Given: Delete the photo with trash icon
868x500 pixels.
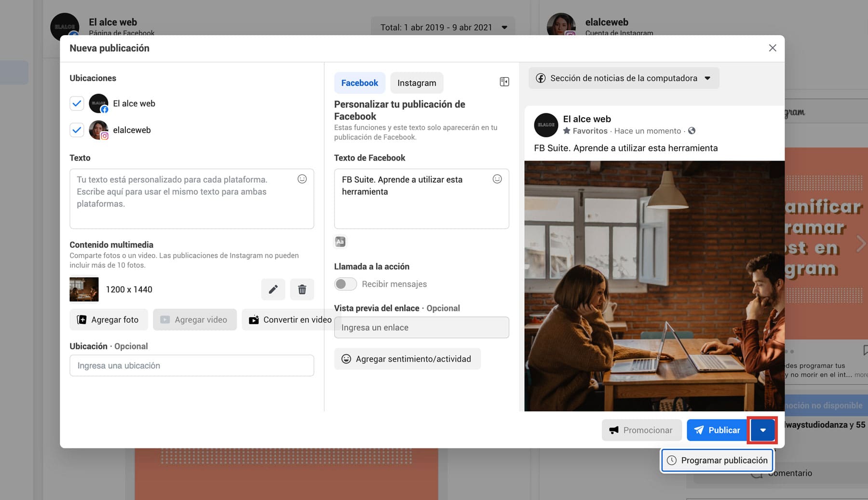Looking at the screenshot, I should (x=302, y=289).
